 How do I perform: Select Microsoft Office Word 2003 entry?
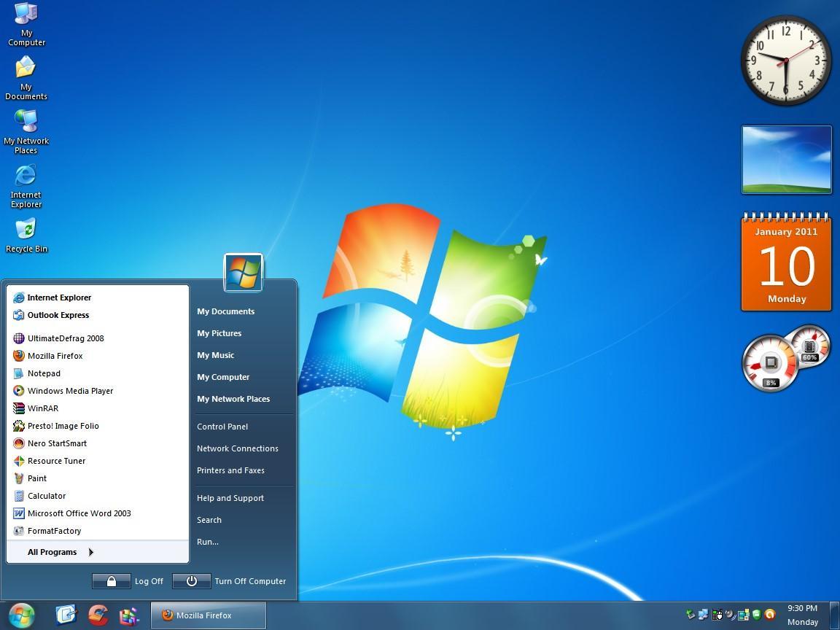79,513
